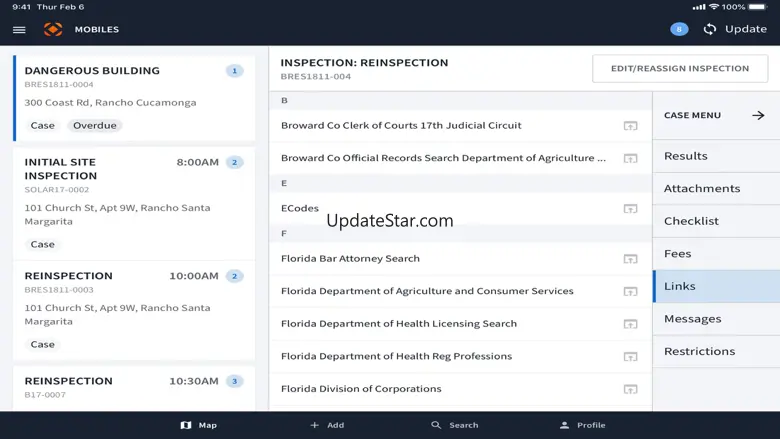
Task: Click the Edit/Reassign Inspection button
Action: (x=680, y=69)
